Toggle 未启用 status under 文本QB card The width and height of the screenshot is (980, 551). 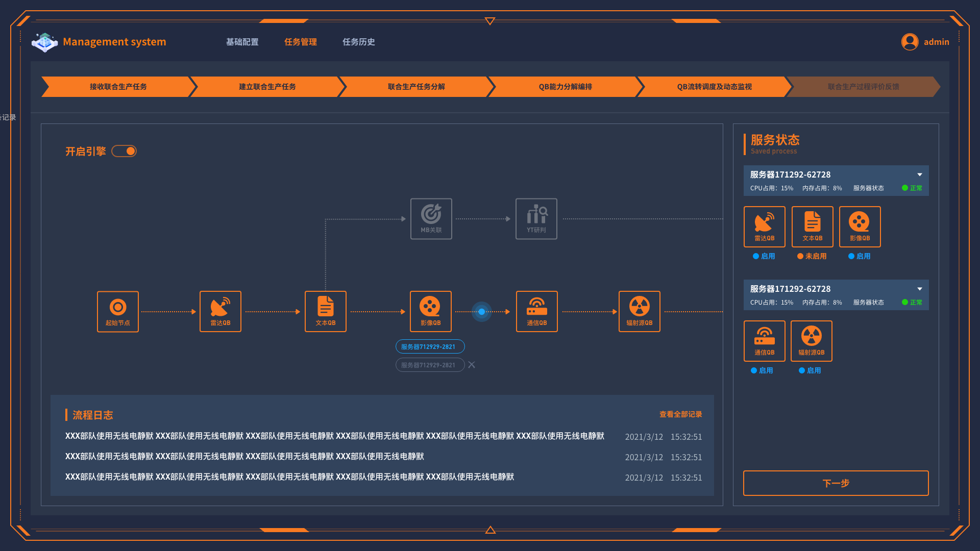pos(812,256)
